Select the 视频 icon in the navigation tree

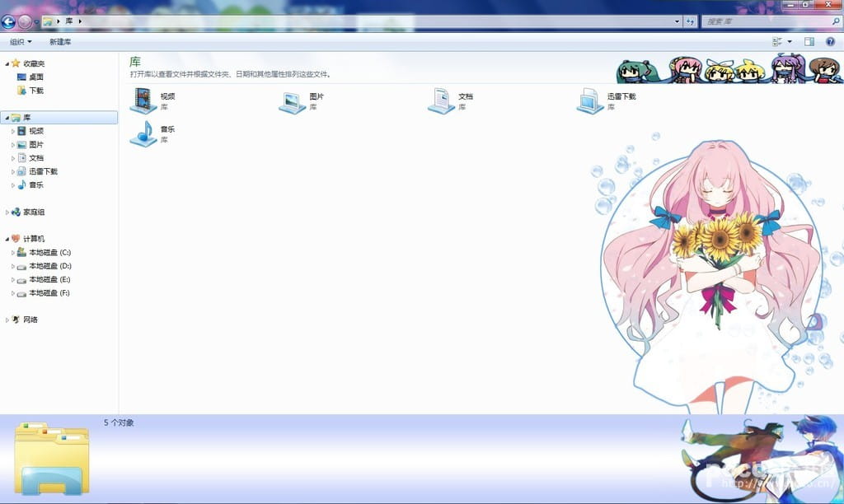tap(21, 131)
